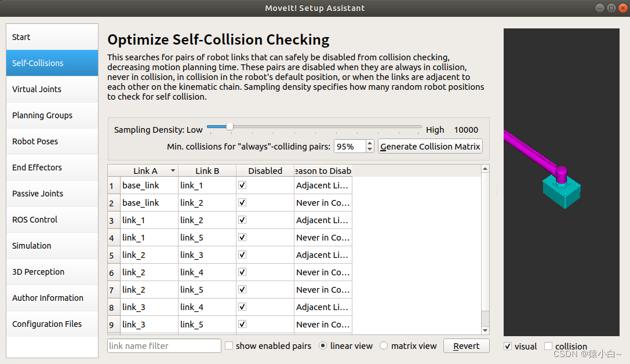Image resolution: width=630 pixels, height=364 pixels.
Task: Click the Revert button
Action: tap(467, 346)
